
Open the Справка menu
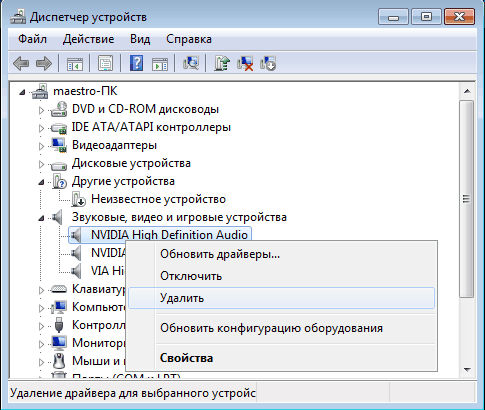189,39
